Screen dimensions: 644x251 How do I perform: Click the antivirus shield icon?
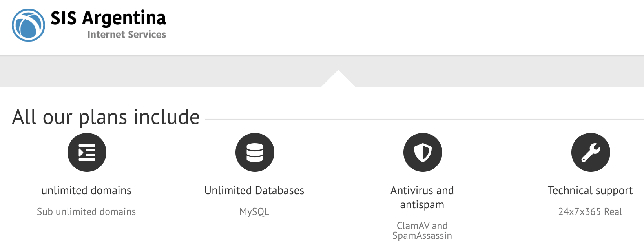click(x=423, y=152)
